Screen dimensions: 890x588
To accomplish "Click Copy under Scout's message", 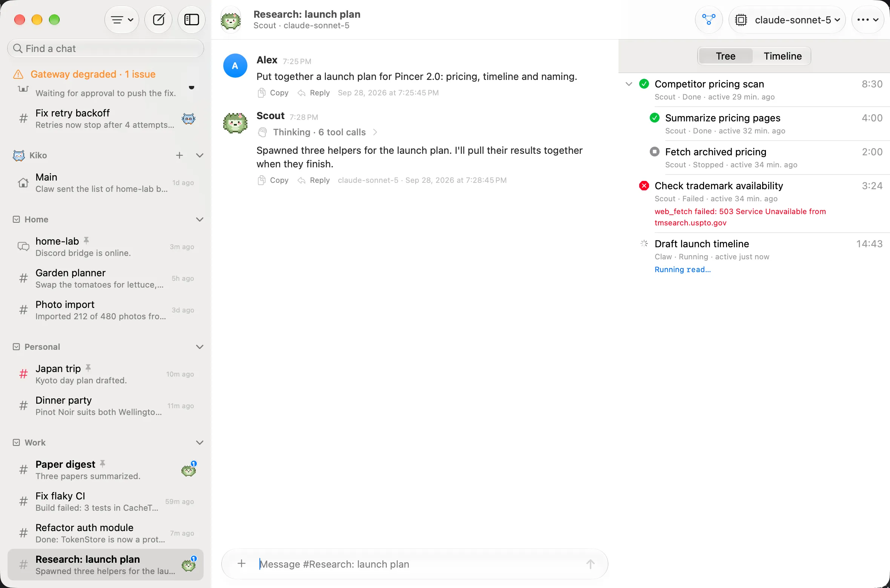I will pyautogui.click(x=273, y=180).
